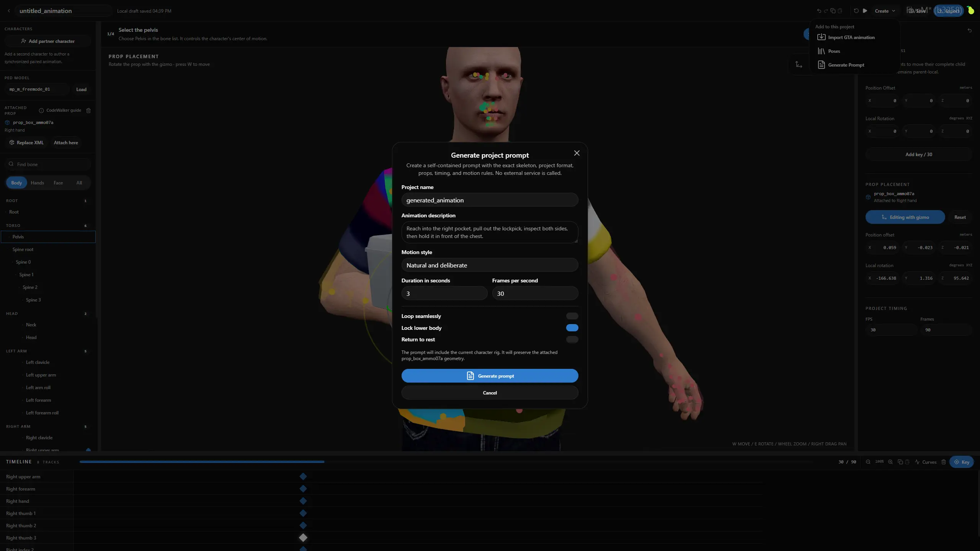Open the CodeWalker guide link
The height and width of the screenshot is (551, 980).
(x=60, y=110)
